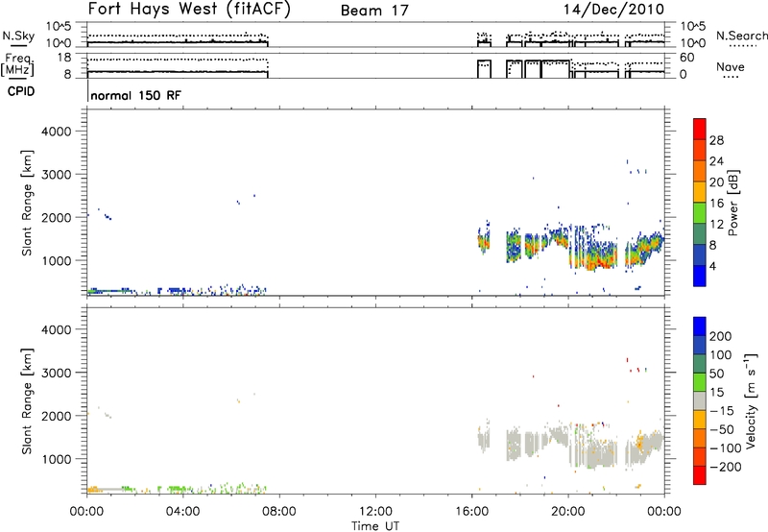Click the light green 12-16 dB power swatch
The image size is (768, 532).
(x=700, y=213)
